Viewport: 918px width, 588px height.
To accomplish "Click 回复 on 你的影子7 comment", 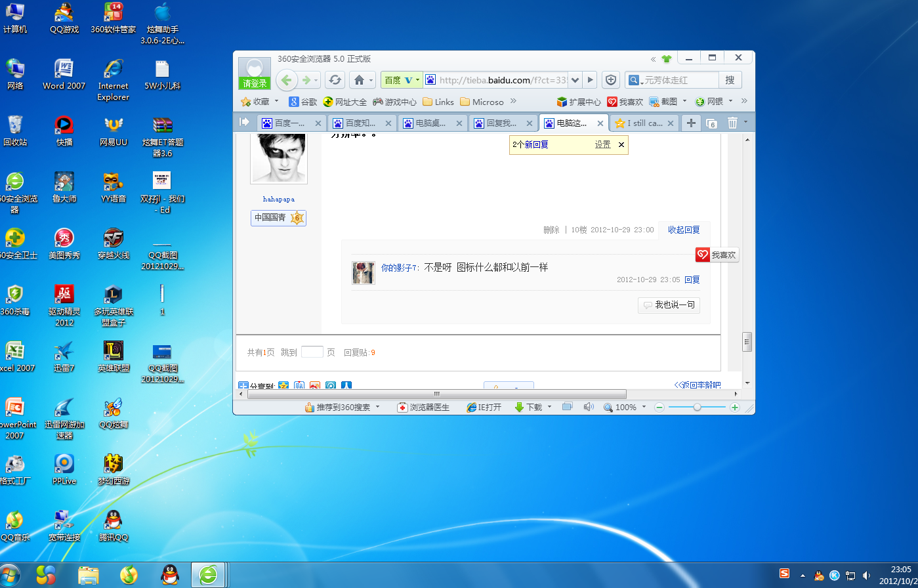I will pos(692,280).
